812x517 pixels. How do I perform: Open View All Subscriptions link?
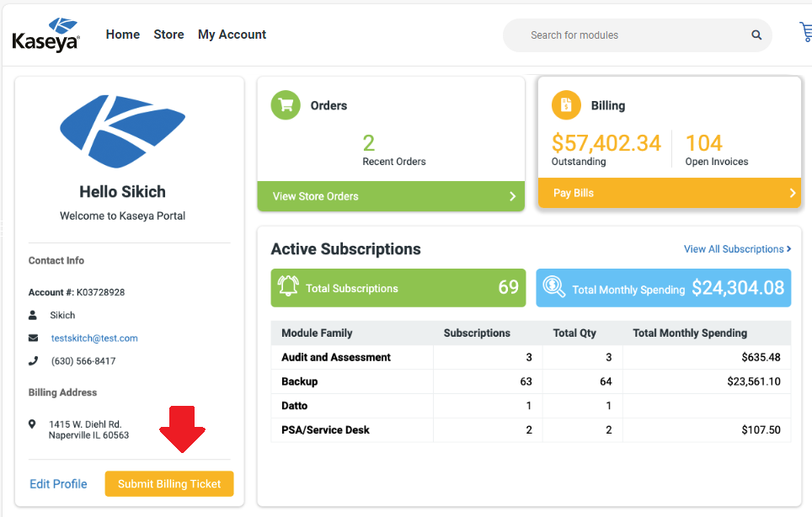coord(737,249)
